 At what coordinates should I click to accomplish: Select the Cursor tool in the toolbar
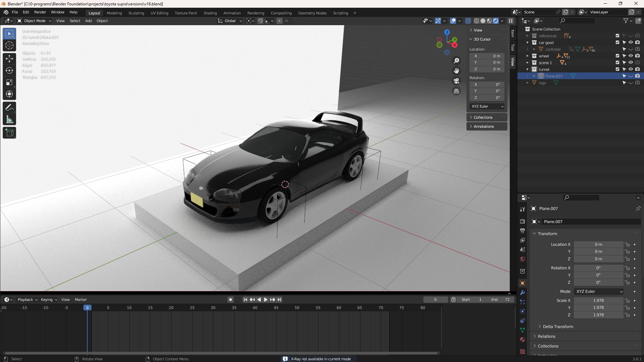tap(9, 46)
